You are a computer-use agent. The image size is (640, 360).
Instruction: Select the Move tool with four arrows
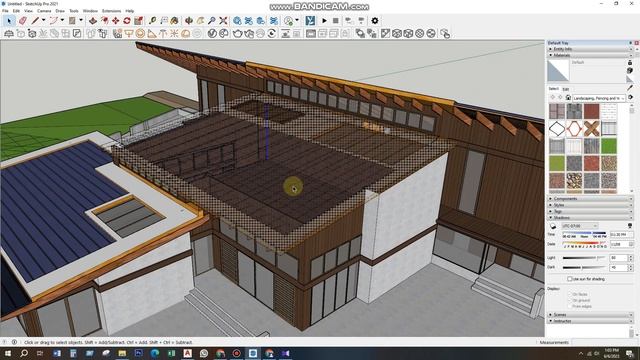(x=116, y=20)
